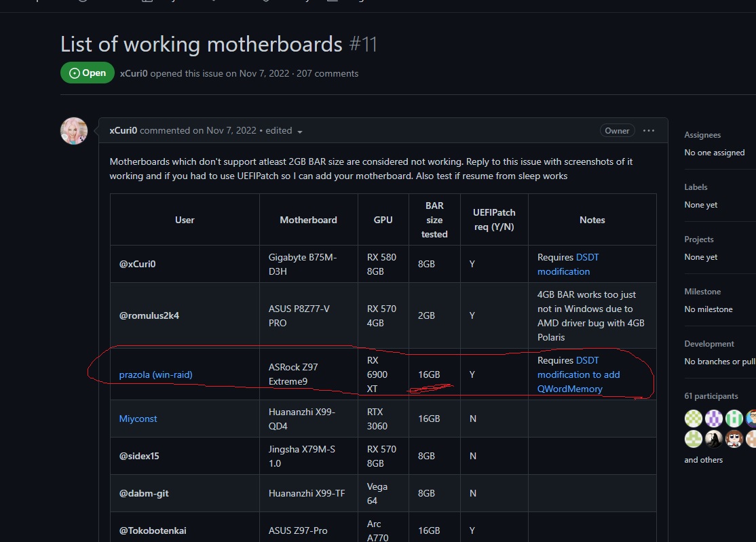Click the 'RX 570 4GB' GPU cell
This screenshot has width=756, height=542.
click(383, 315)
